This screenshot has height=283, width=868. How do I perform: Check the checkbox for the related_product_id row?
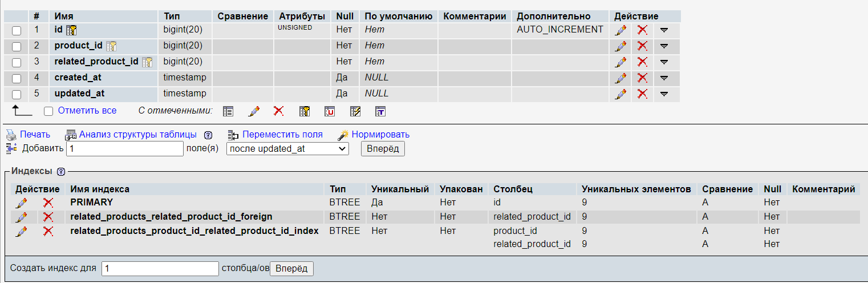pos(17,62)
